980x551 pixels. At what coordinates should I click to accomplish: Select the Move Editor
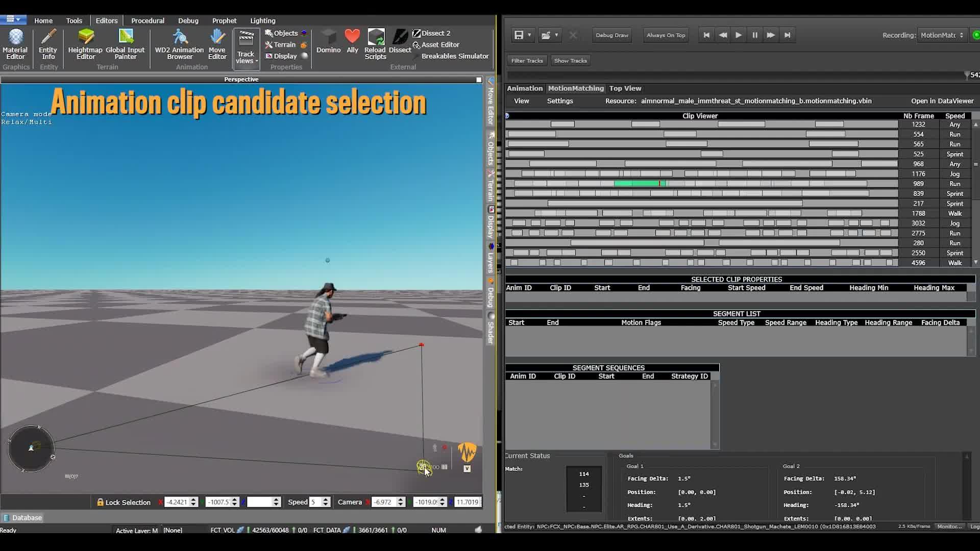coord(217,45)
